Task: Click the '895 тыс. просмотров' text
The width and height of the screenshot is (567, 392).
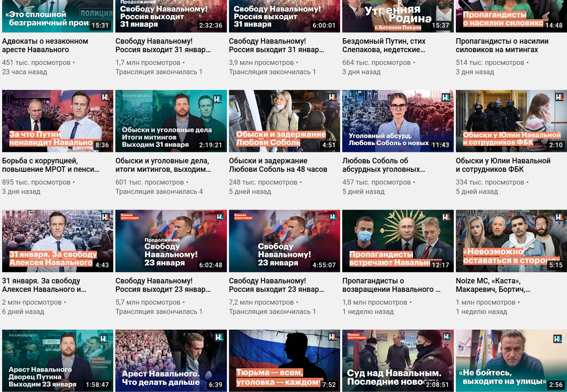Action: (x=36, y=182)
